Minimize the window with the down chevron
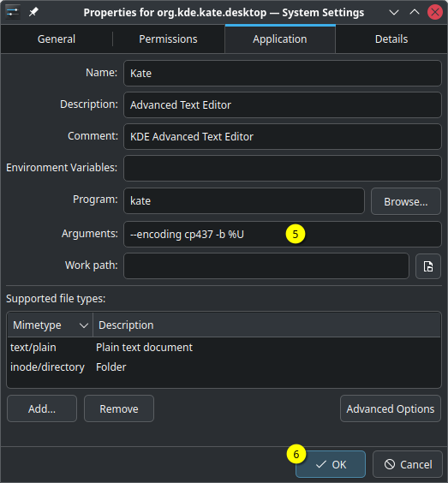 pyautogui.click(x=394, y=12)
